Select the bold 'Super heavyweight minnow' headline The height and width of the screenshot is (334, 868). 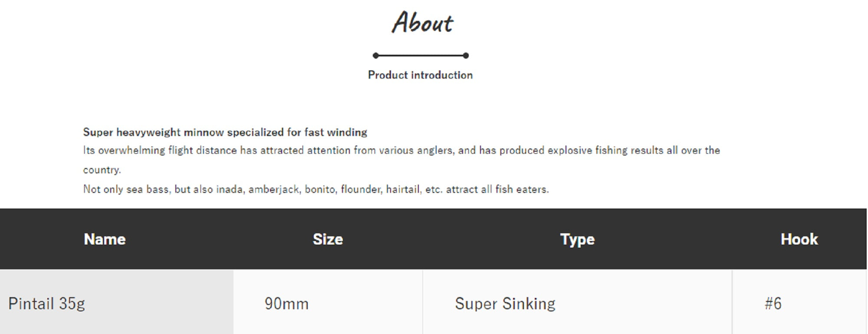[x=225, y=132]
